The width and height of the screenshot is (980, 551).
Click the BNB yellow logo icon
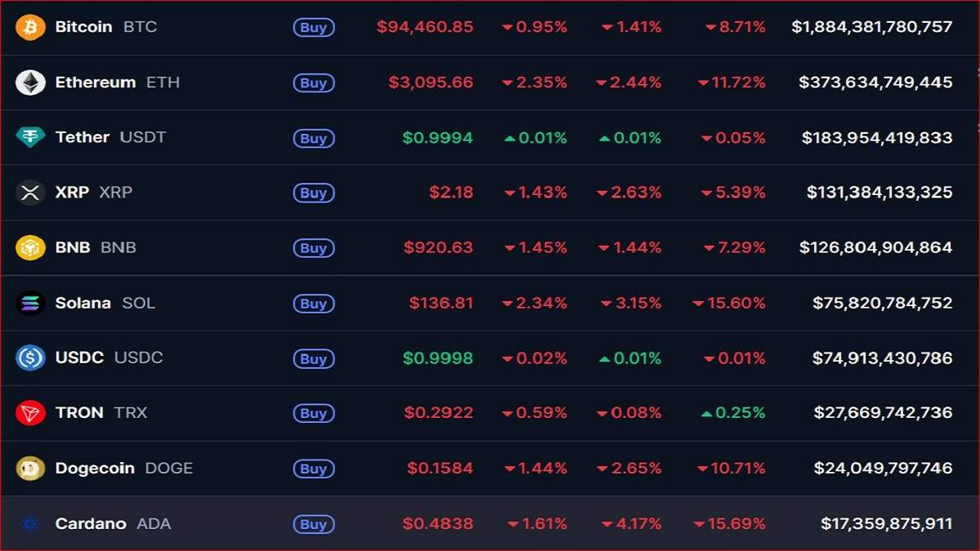(x=30, y=247)
